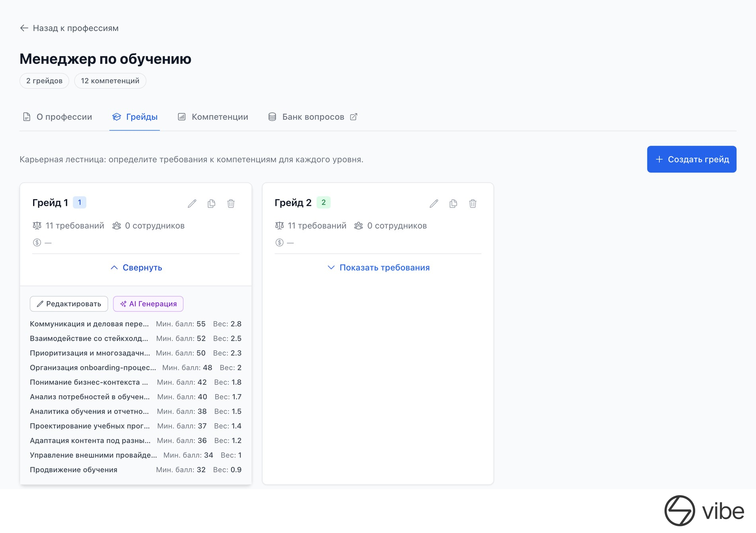
Task: Switch to the 'Компетенции' tab
Action: (212, 117)
